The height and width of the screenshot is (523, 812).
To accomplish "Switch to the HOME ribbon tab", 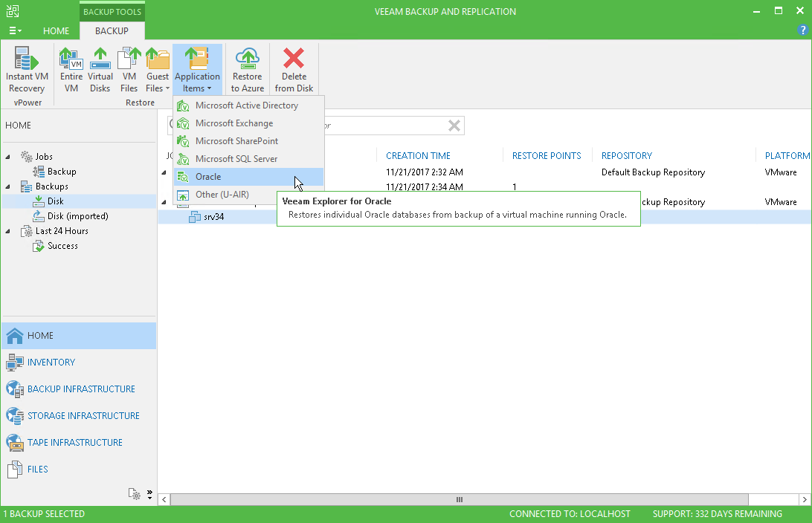I will tap(56, 30).
